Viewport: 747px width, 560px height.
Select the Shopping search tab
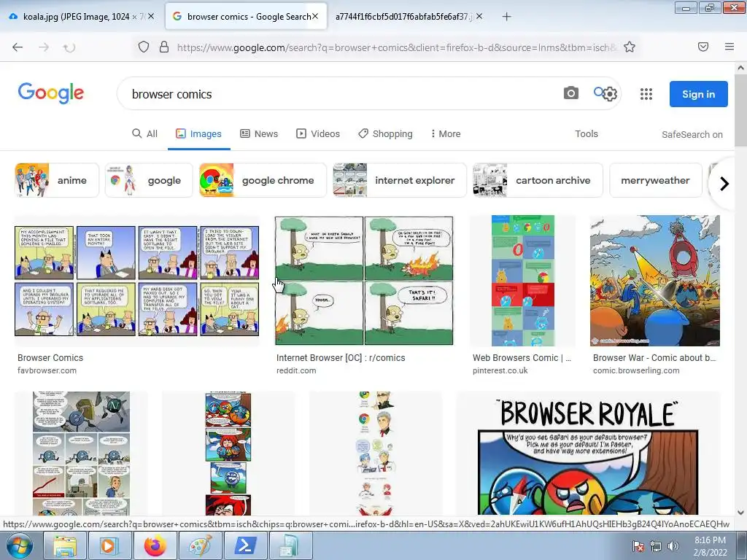click(386, 134)
